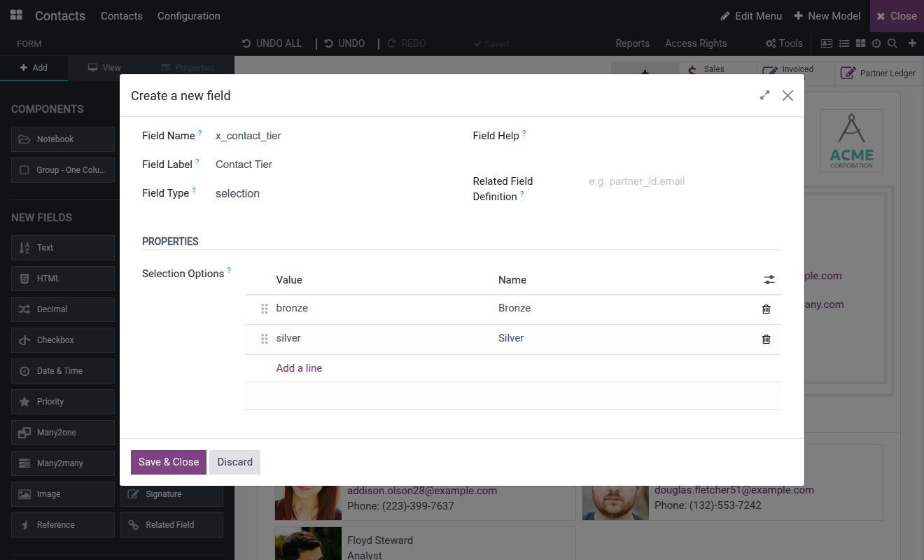Open the apps grid menu icon
The image size is (924, 560).
(x=16, y=15)
